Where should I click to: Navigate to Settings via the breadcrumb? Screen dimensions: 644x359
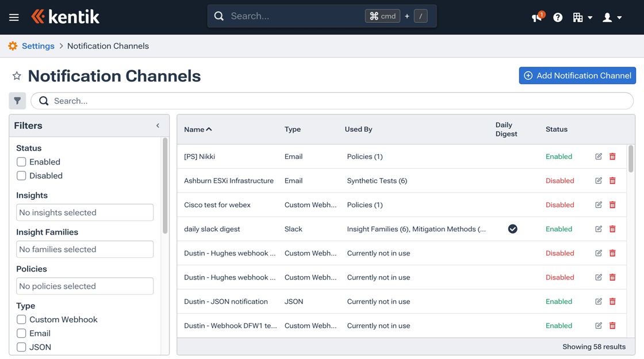pyautogui.click(x=39, y=45)
